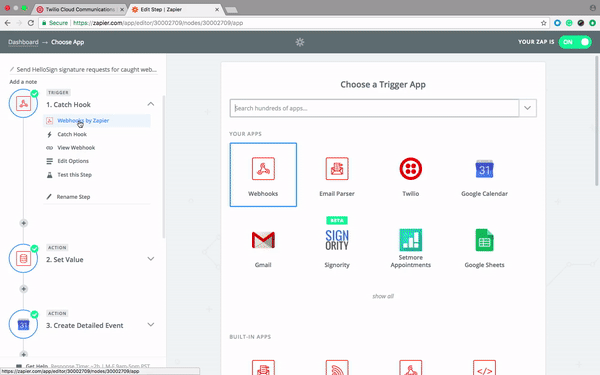Viewport: 600px width, 375px height.
Task: Click the 1. Catch Hook step title
Action: (x=68, y=104)
